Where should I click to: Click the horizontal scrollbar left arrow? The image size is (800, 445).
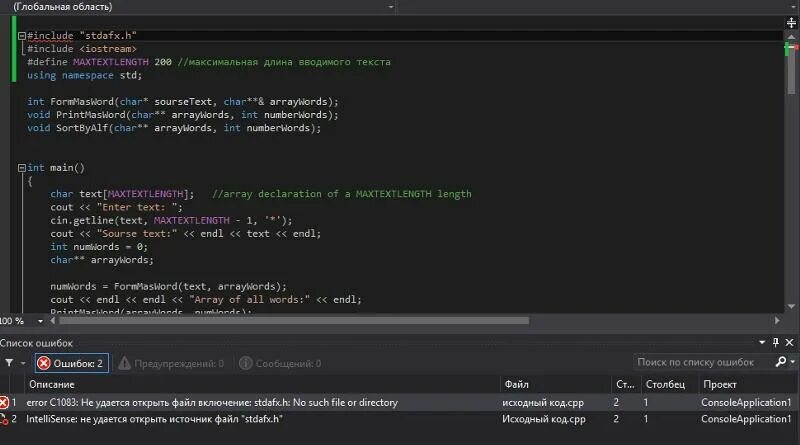pos(53,320)
